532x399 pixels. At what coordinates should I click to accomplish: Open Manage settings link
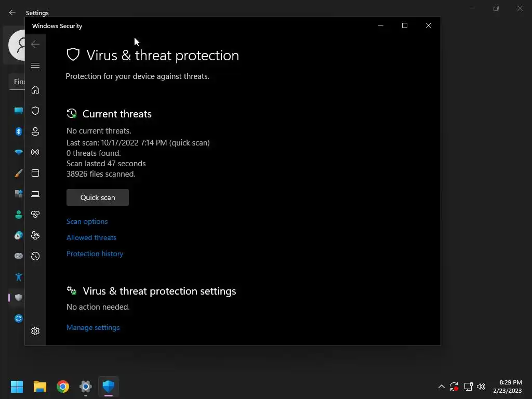(93, 327)
